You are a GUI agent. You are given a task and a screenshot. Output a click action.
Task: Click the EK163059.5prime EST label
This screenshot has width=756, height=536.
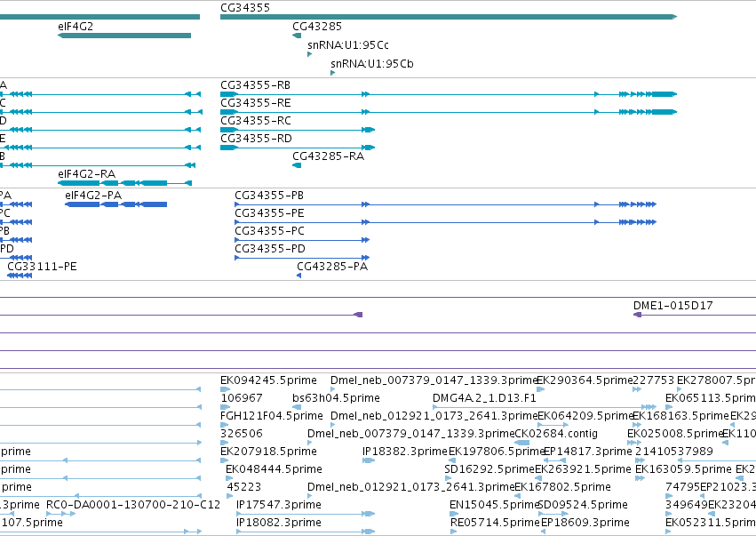click(683, 469)
